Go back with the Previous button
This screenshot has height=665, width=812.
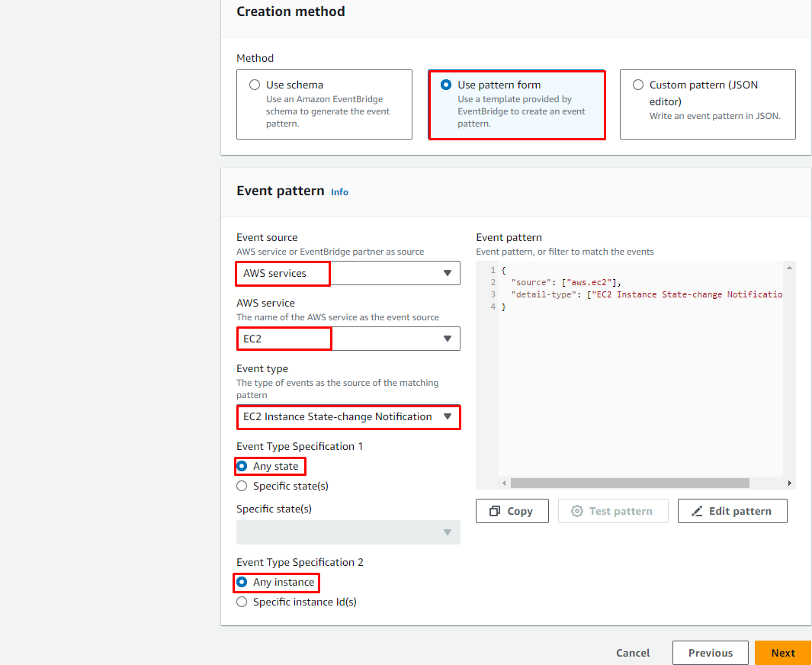tap(710, 653)
